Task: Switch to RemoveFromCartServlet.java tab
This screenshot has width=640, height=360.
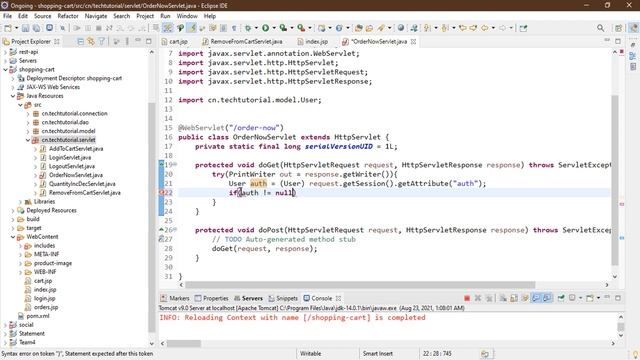Action: click(242, 42)
